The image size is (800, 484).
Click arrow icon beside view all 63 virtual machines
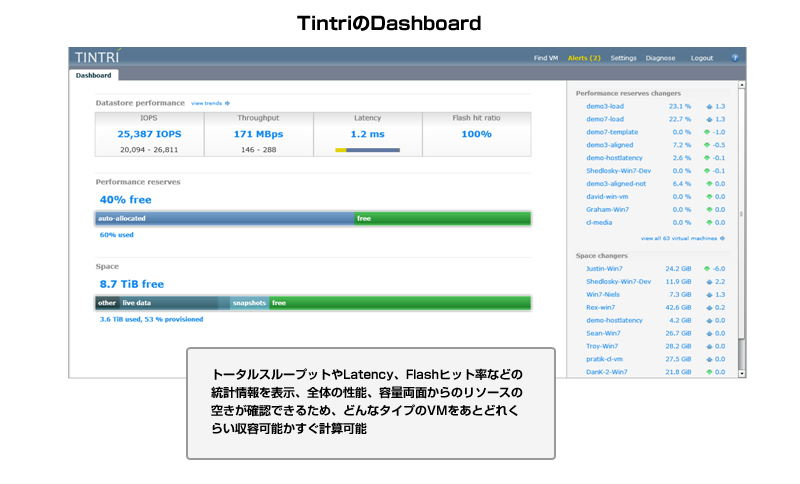pos(722,239)
